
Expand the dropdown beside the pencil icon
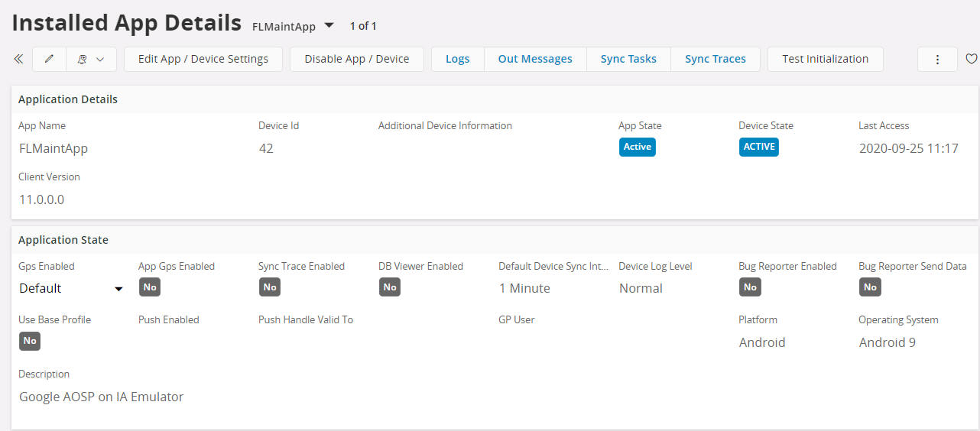tap(92, 59)
